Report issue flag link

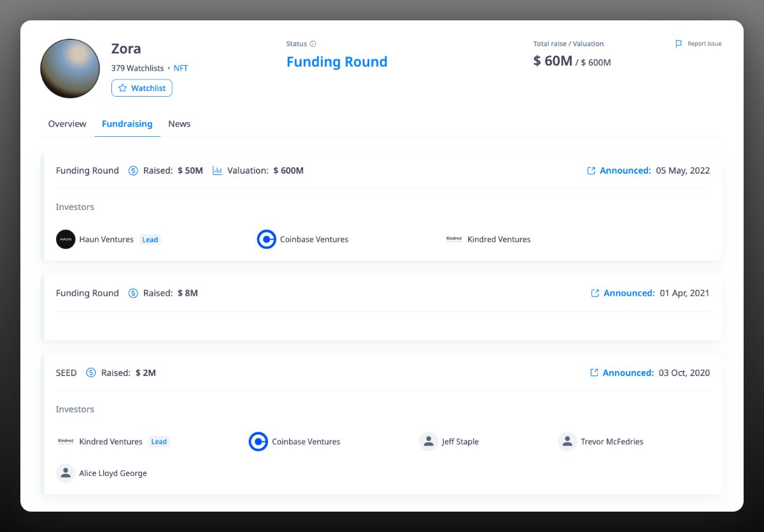tap(698, 44)
